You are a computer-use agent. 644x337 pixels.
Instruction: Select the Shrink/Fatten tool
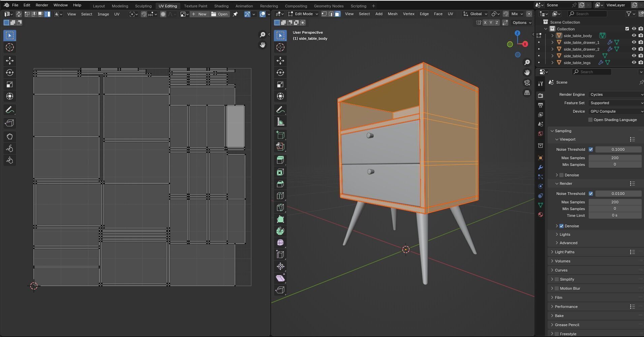tap(280, 266)
